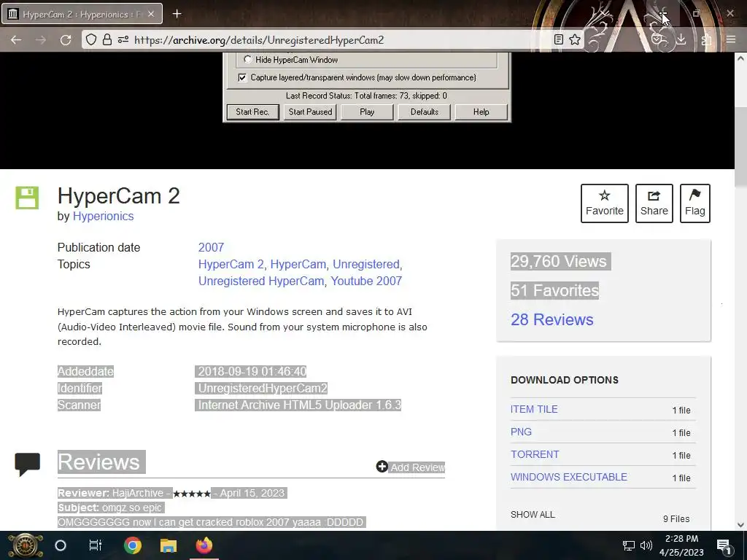Select the HyperCam 2 browser tab
The width and height of the screenshot is (747, 560).
tap(82, 14)
